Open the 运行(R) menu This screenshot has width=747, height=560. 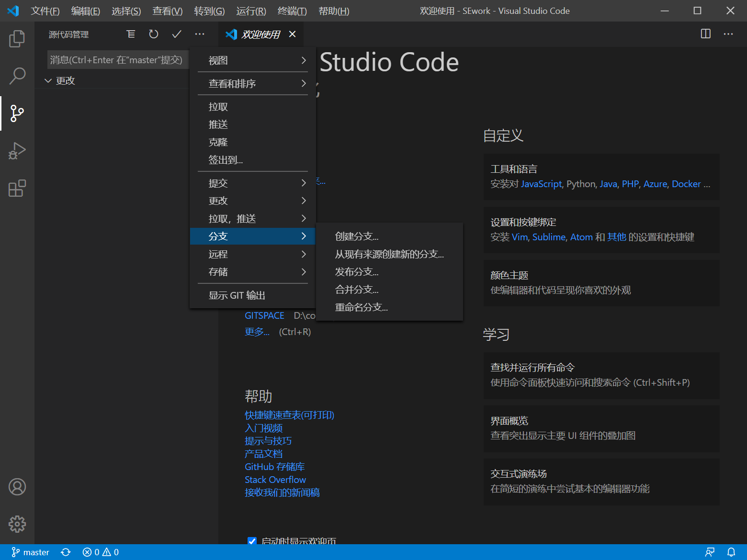(251, 11)
